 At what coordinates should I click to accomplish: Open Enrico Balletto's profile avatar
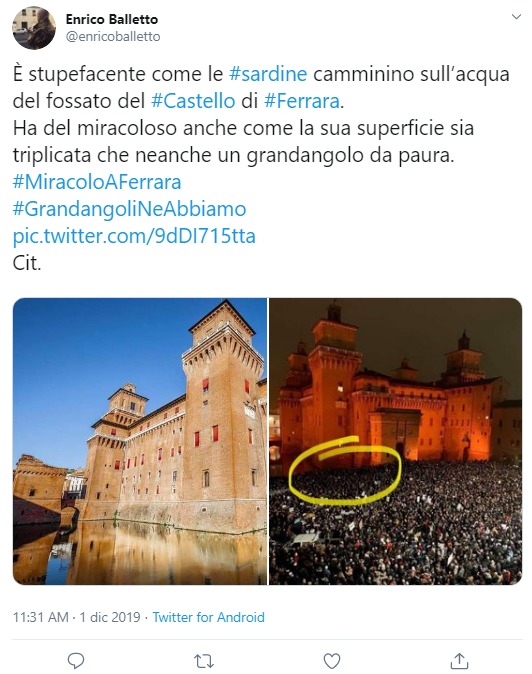click(34, 28)
